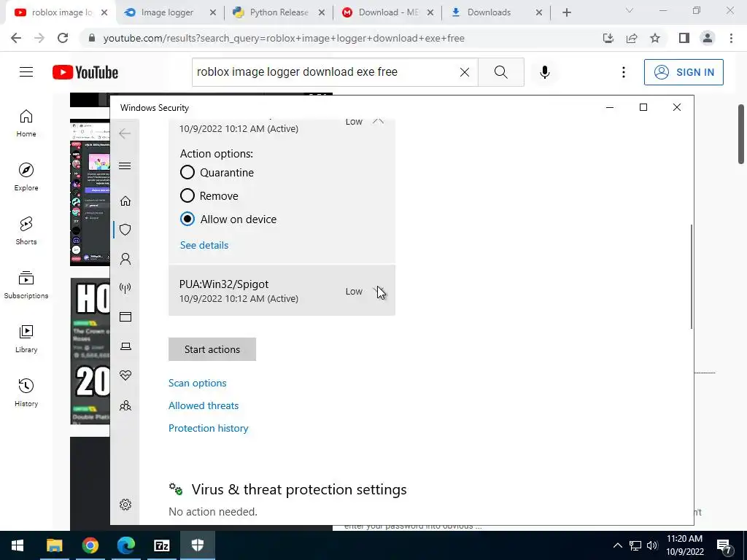Image resolution: width=747 pixels, height=560 pixels.
Task: Open Virus & threat protection shield icon
Action: 125,230
